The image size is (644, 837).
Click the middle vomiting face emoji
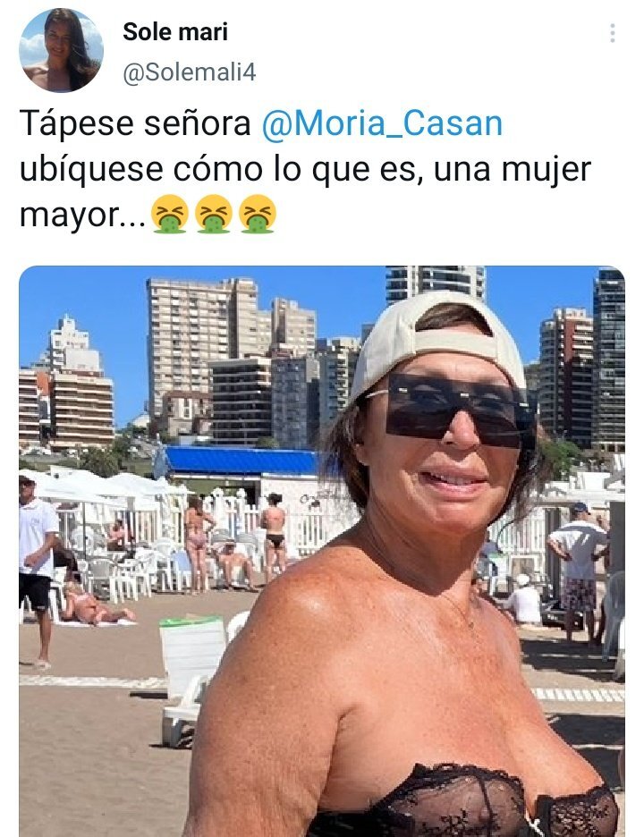(x=213, y=214)
